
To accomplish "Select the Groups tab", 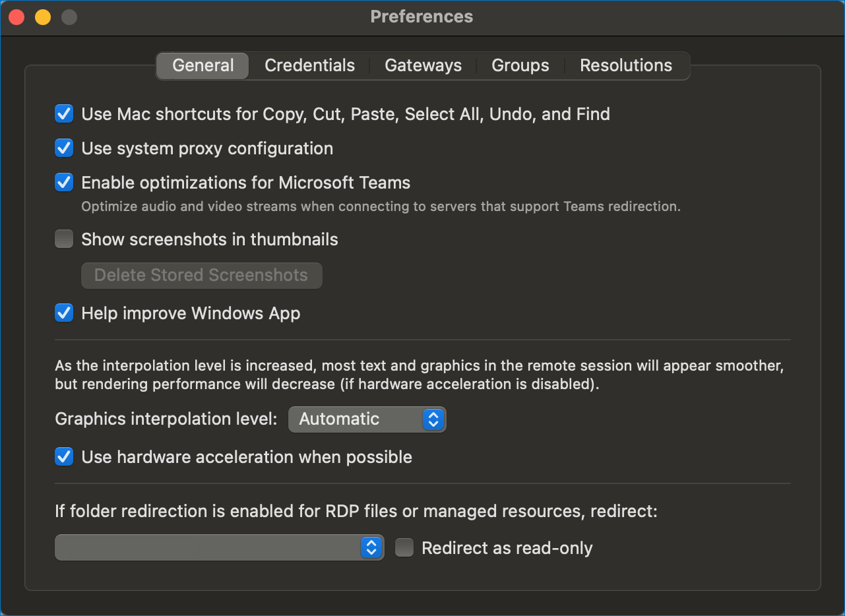I will tap(520, 65).
